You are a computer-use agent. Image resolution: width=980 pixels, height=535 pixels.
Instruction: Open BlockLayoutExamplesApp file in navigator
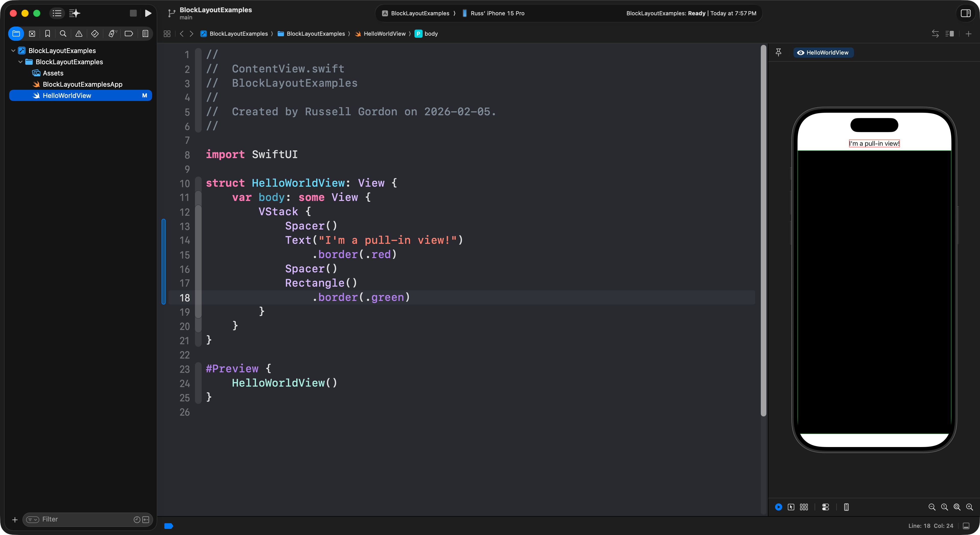82,84
